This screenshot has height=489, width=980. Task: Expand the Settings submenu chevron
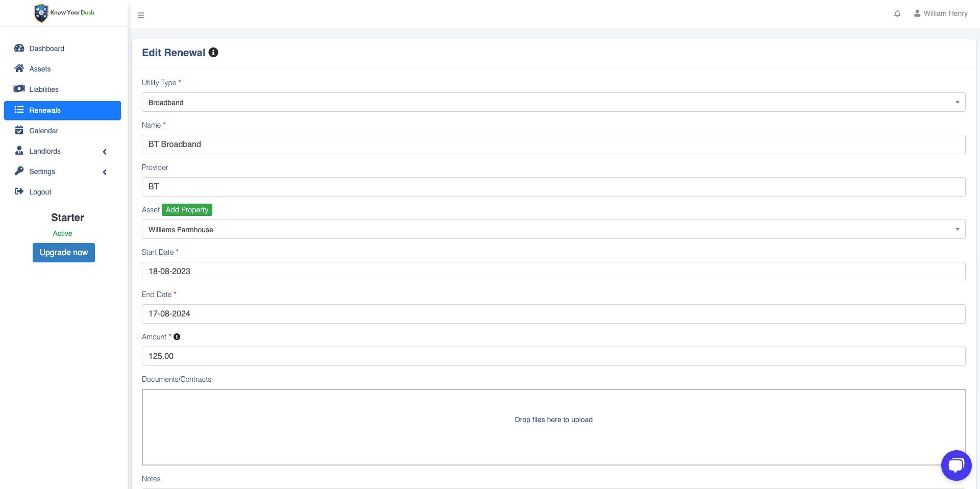coord(105,172)
